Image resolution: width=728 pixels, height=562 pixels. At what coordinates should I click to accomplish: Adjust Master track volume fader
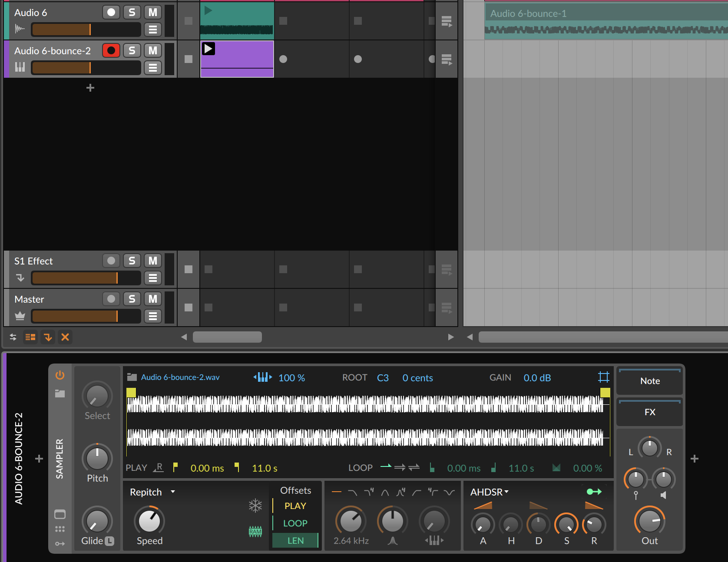86,316
